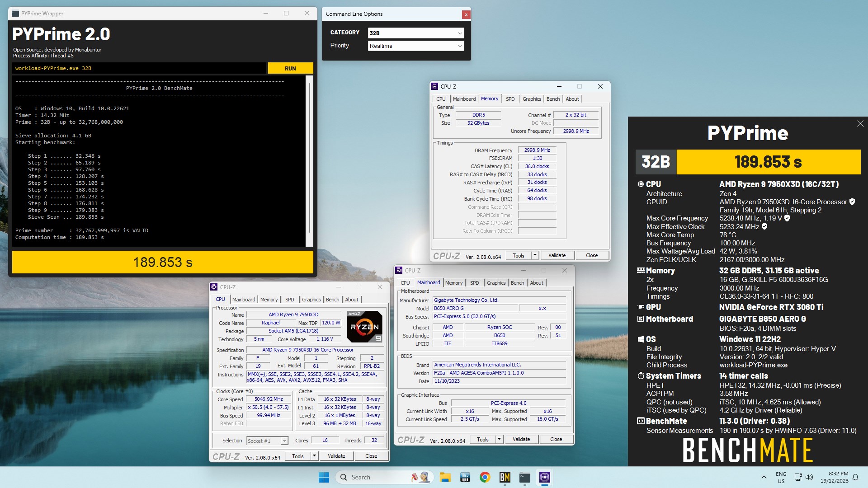
Task: Open HWiNFO taskbar icon
Action: [465, 477]
